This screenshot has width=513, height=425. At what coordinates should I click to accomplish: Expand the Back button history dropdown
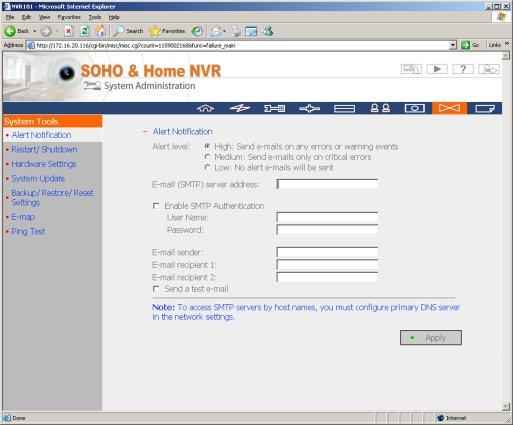tap(34, 31)
